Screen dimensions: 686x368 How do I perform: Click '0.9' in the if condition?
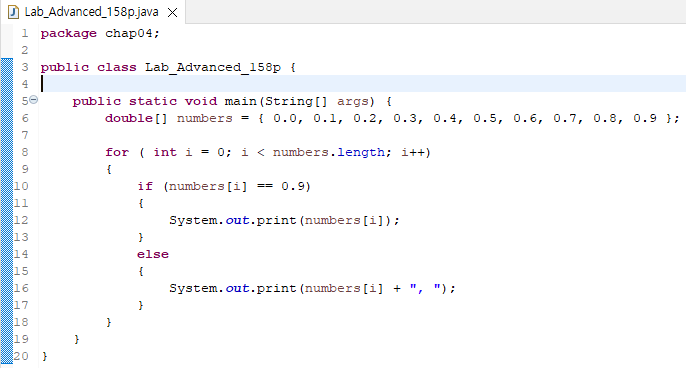point(293,186)
